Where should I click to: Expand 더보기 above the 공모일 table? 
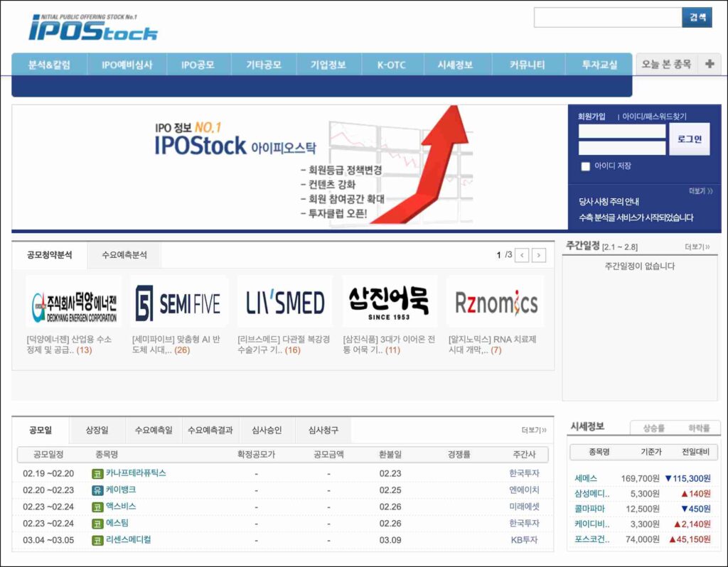(534, 430)
